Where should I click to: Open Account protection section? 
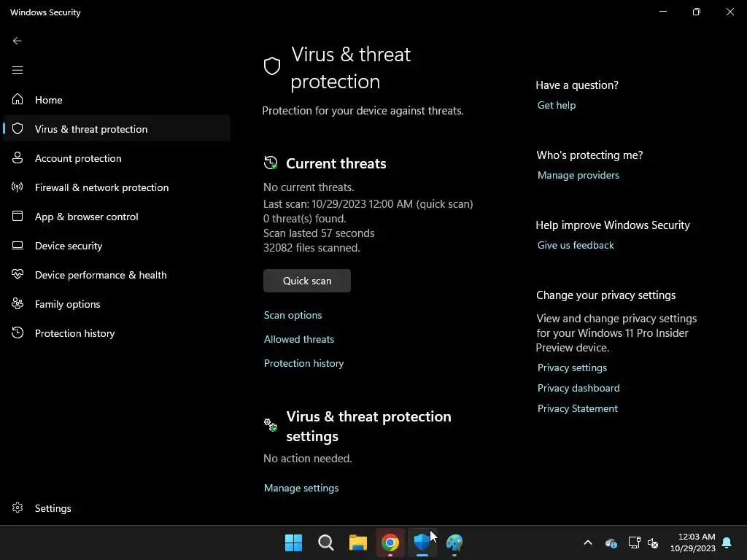(117, 158)
